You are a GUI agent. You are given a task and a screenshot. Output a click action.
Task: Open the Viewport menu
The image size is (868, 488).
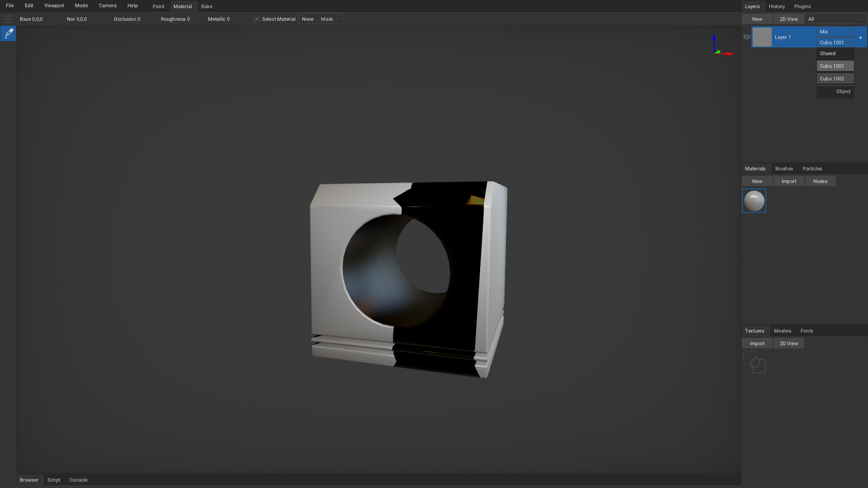coord(54,6)
